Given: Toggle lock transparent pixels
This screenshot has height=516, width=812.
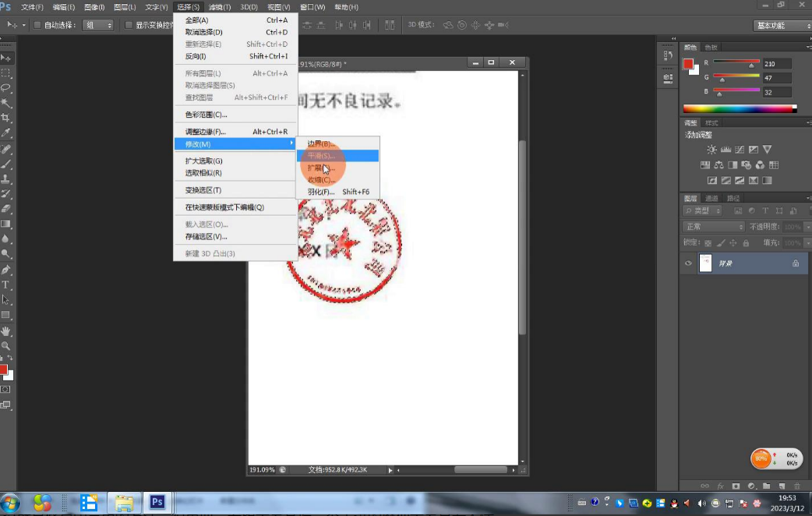Looking at the screenshot, I should [x=708, y=242].
